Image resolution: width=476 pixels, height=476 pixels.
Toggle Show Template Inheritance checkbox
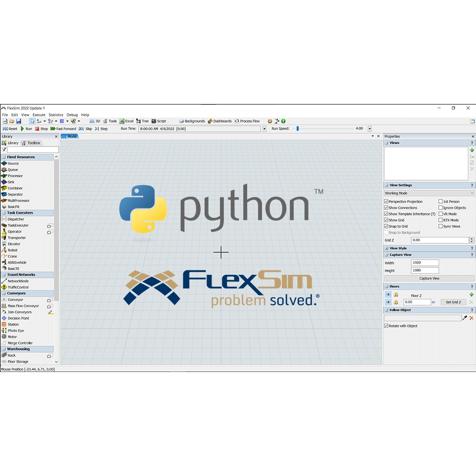pyautogui.click(x=386, y=214)
